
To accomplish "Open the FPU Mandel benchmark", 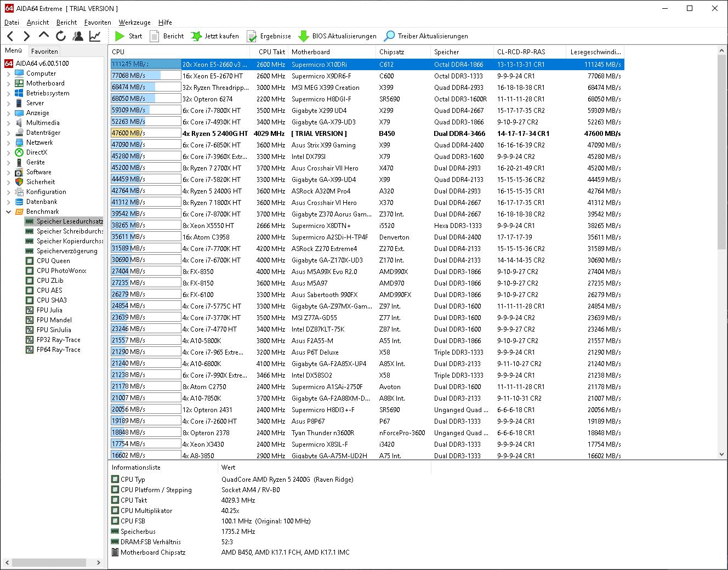I will (x=49, y=320).
